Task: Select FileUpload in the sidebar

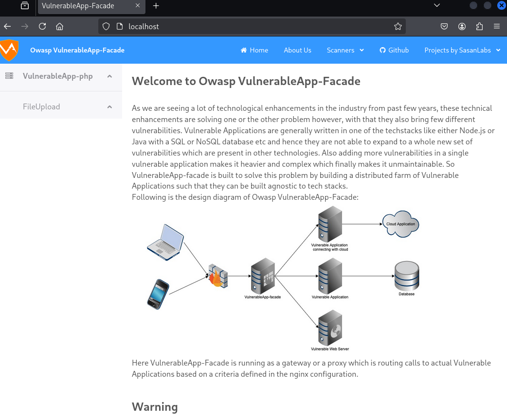Action: [x=41, y=106]
